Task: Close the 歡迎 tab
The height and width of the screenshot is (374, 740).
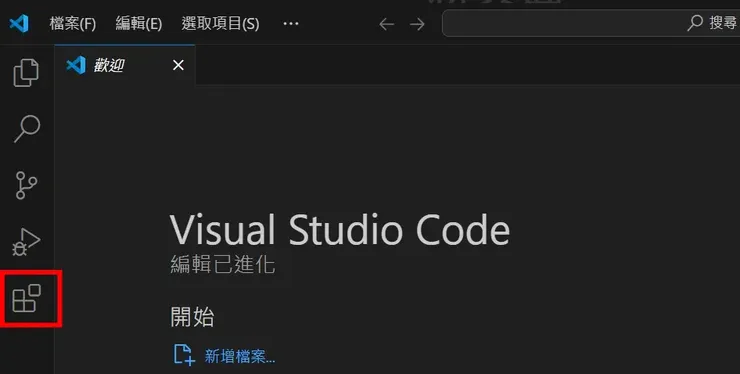Action: pyautogui.click(x=178, y=65)
